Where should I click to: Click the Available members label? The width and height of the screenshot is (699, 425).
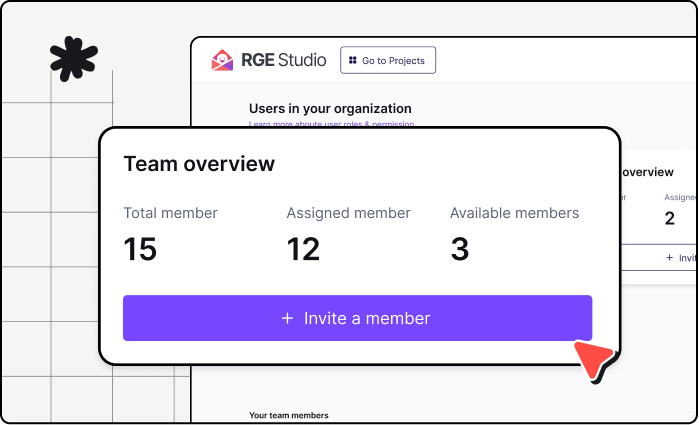point(514,213)
